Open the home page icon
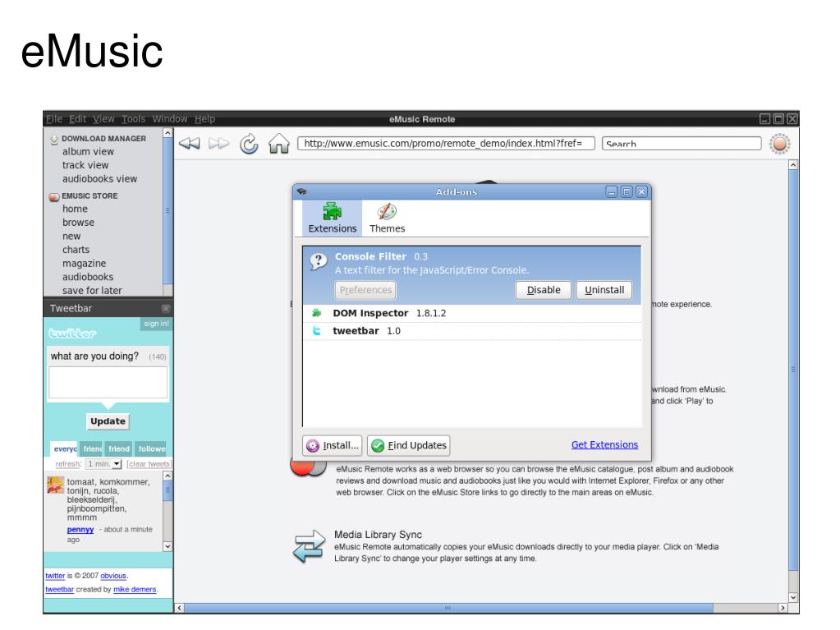The width and height of the screenshot is (840, 630). click(x=279, y=144)
